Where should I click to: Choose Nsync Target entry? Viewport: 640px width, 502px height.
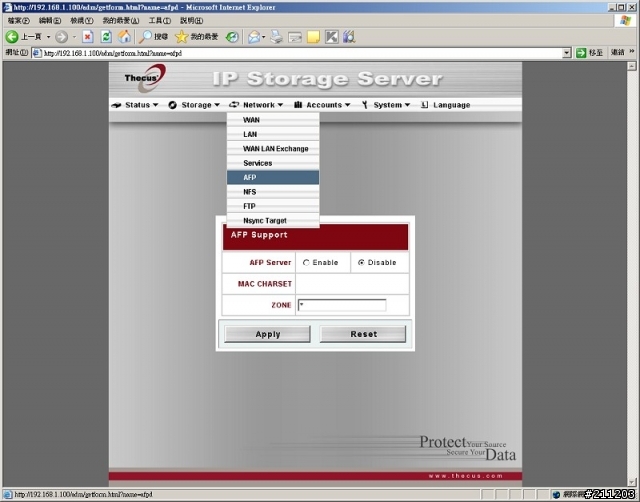273,220
